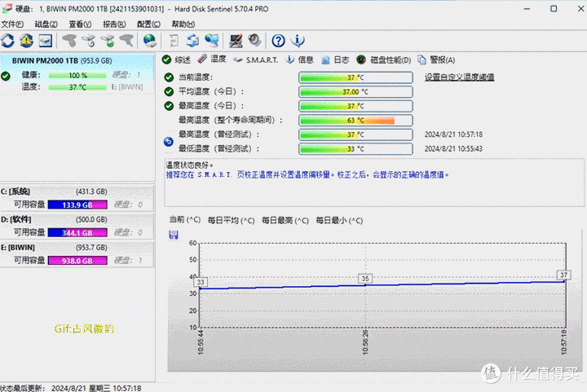Click the 温度状态良好 status message
The width and height of the screenshot is (587, 392).
tap(189, 165)
